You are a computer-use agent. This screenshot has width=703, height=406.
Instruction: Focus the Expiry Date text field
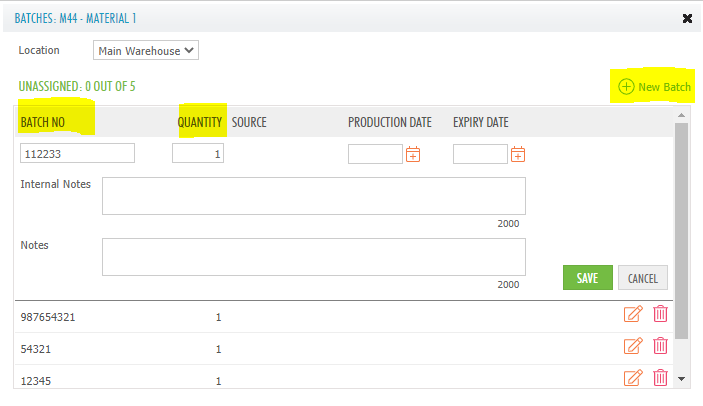coord(480,153)
